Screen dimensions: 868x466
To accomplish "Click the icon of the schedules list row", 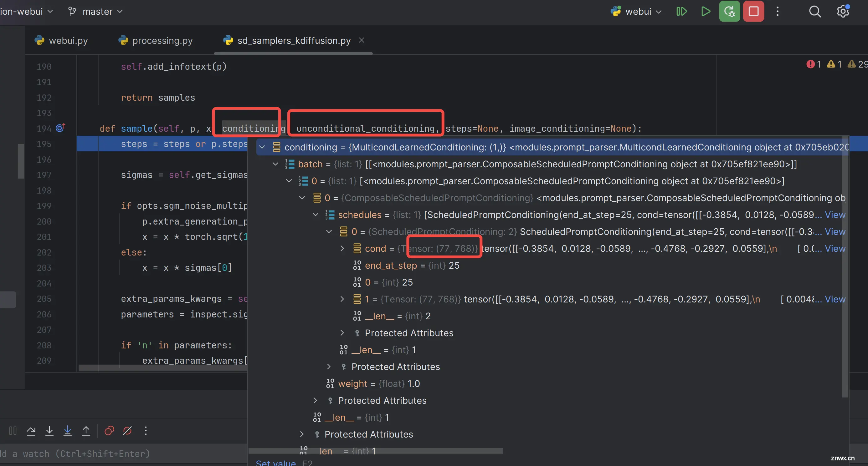I will point(330,215).
